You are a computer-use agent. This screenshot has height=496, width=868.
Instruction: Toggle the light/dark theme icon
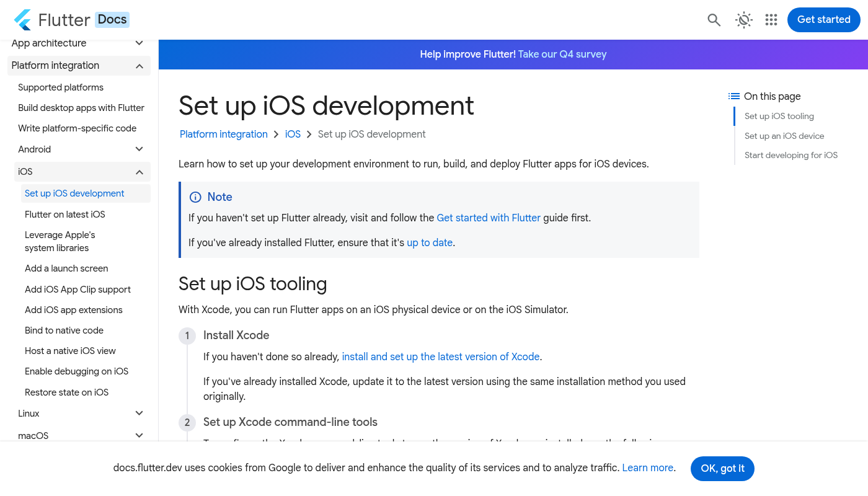743,20
